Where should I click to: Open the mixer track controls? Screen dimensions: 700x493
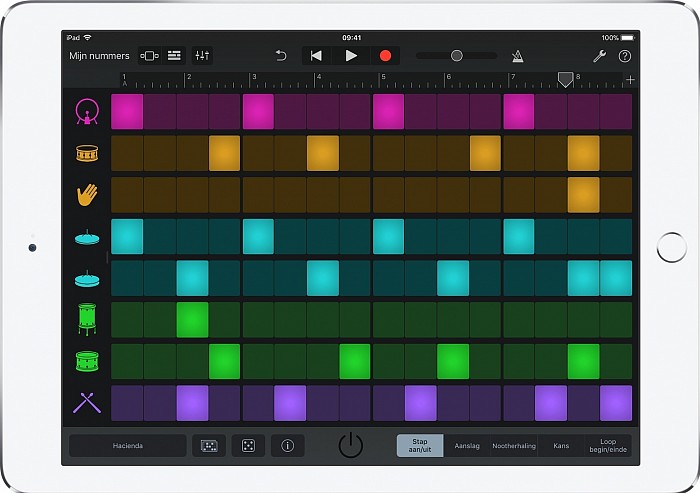tap(202, 56)
